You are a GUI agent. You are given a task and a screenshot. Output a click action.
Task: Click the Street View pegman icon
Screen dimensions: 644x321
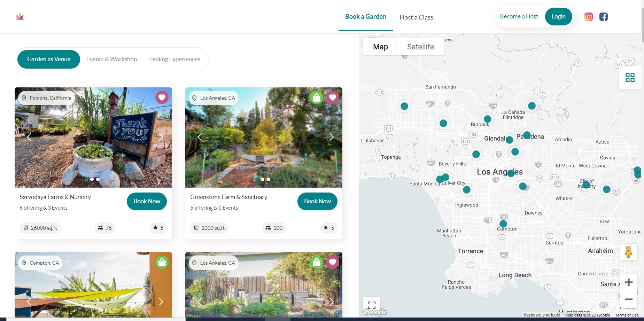628,252
